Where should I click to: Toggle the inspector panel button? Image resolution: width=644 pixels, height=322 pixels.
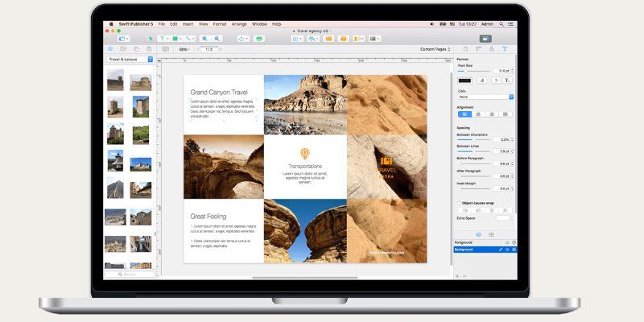click(485, 39)
